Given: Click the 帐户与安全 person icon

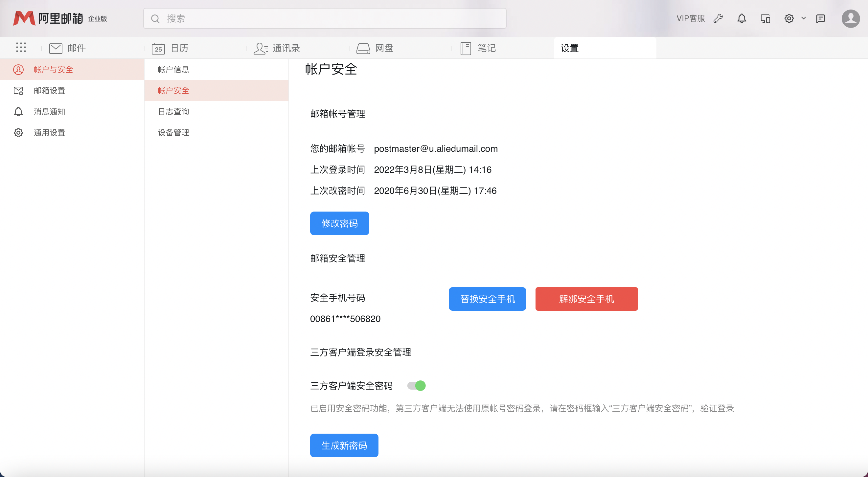Looking at the screenshot, I should pyautogui.click(x=18, y=69).
